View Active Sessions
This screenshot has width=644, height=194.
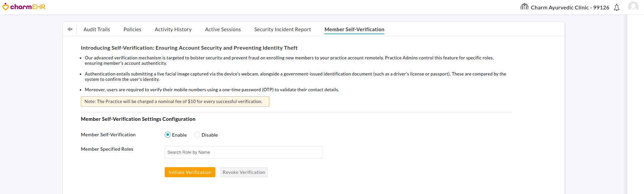tap(223, 29)
